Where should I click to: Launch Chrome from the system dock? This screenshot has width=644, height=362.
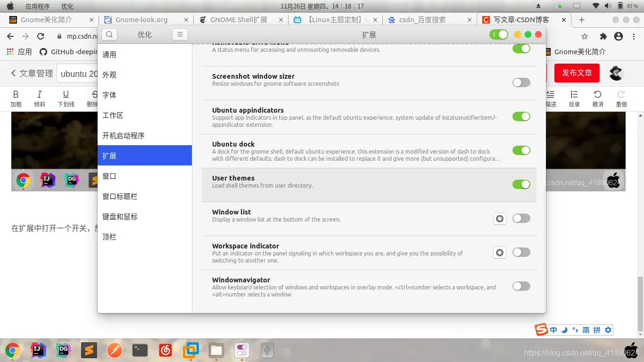13,350
